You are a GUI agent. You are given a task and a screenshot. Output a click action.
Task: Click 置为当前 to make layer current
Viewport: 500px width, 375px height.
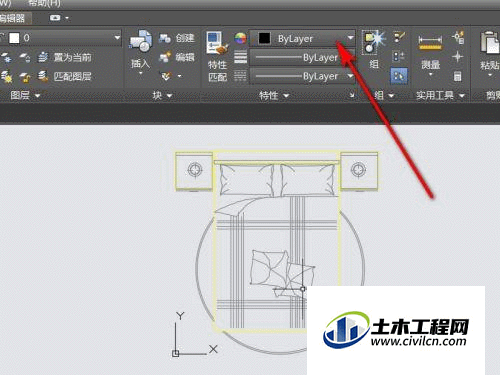click(x=73, y=57)
